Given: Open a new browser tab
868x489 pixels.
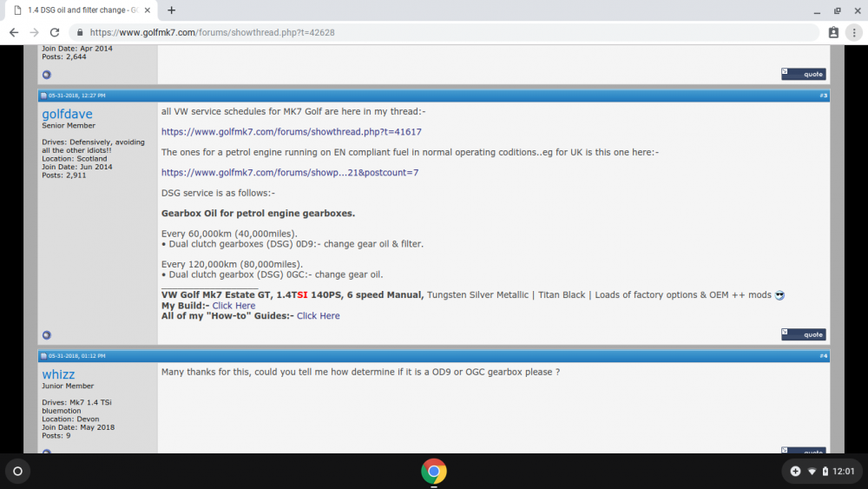Looking at the screenshot, I should [172, 10].
